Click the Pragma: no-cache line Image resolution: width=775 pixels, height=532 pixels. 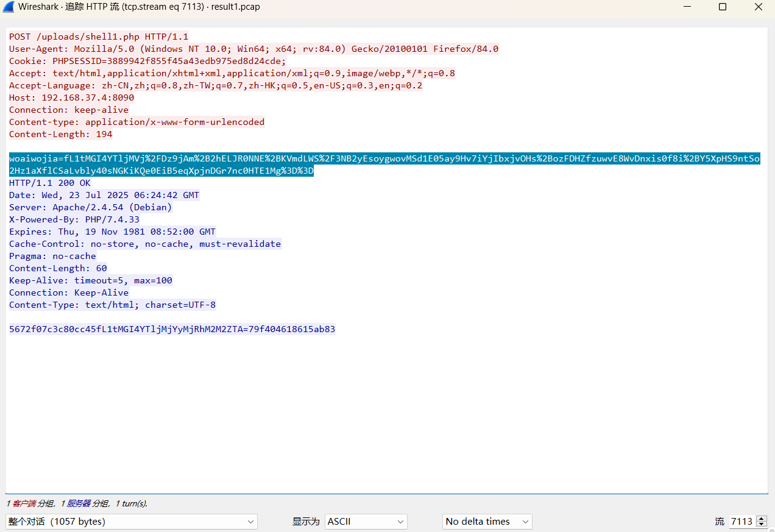[52, 256]
